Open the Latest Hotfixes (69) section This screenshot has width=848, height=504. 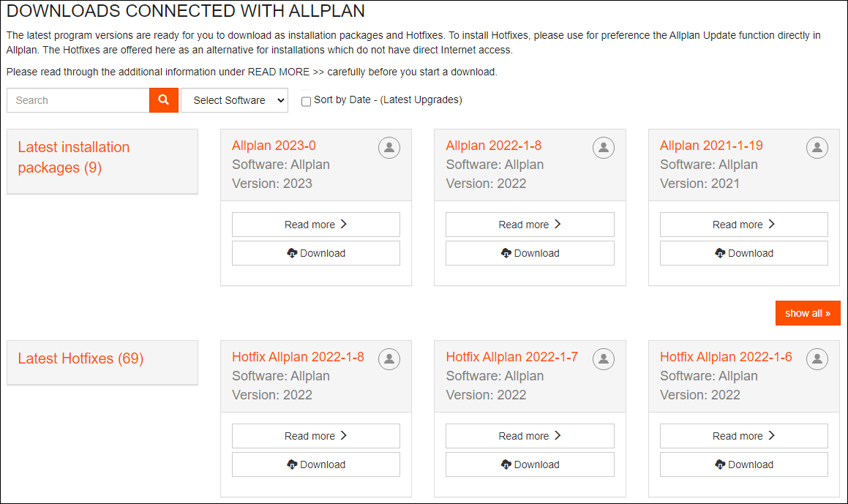[80, 358]
